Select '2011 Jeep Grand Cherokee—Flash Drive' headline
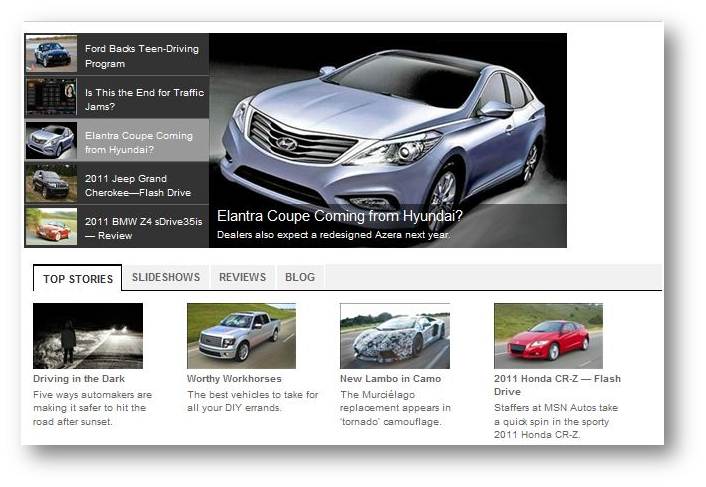The height and width of the screenshot is (487, 706). point(138,185)
